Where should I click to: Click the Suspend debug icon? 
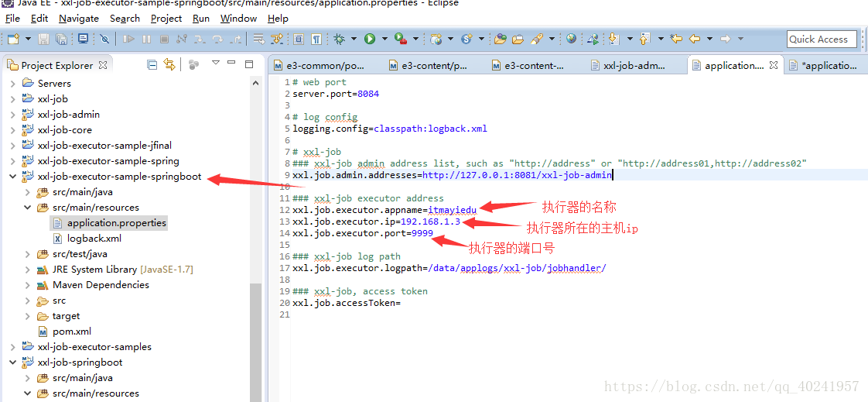pyautogui.click(x=146, y=39)
